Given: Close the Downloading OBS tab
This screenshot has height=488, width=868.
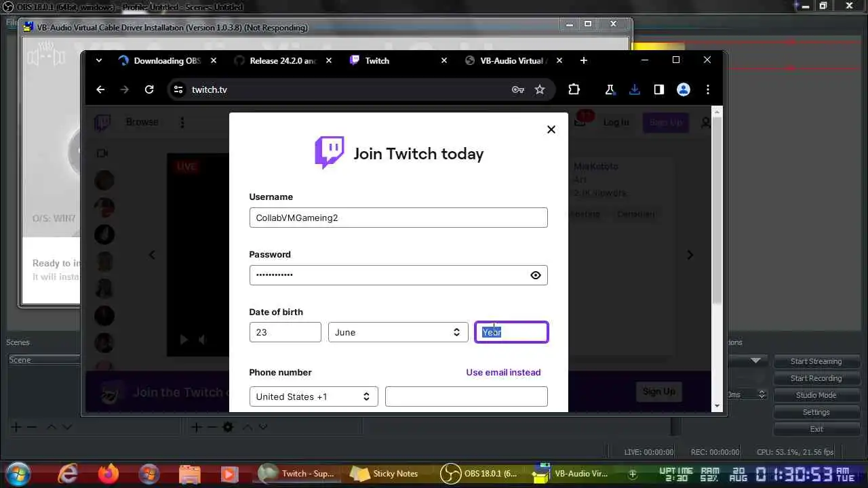Looking at the screenshot, I should click(214, 60).
